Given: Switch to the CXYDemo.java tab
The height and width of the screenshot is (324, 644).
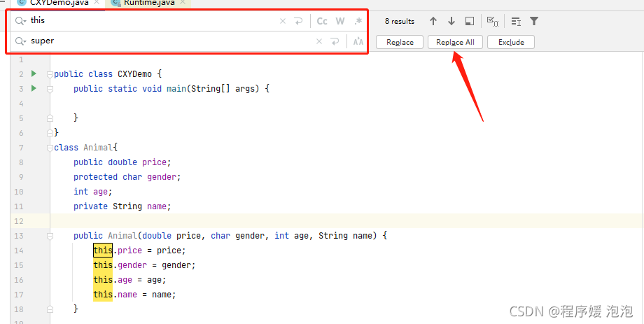Looking at the screenshot, I should point(58,3).
